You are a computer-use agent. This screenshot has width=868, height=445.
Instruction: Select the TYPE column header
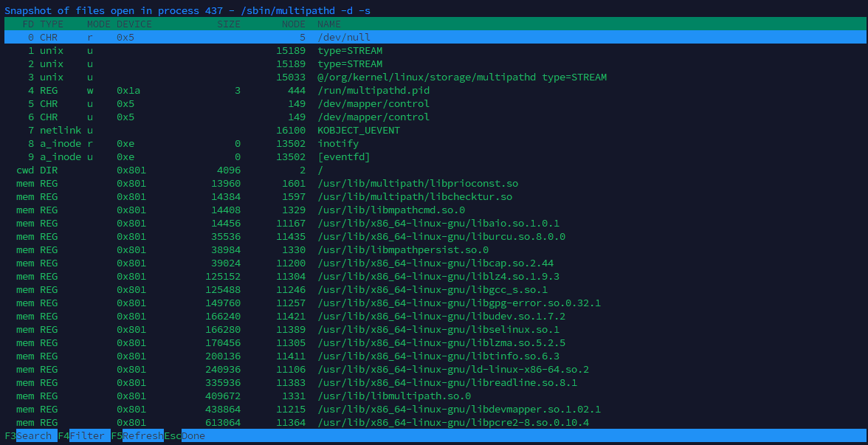[x=50, y=24]
